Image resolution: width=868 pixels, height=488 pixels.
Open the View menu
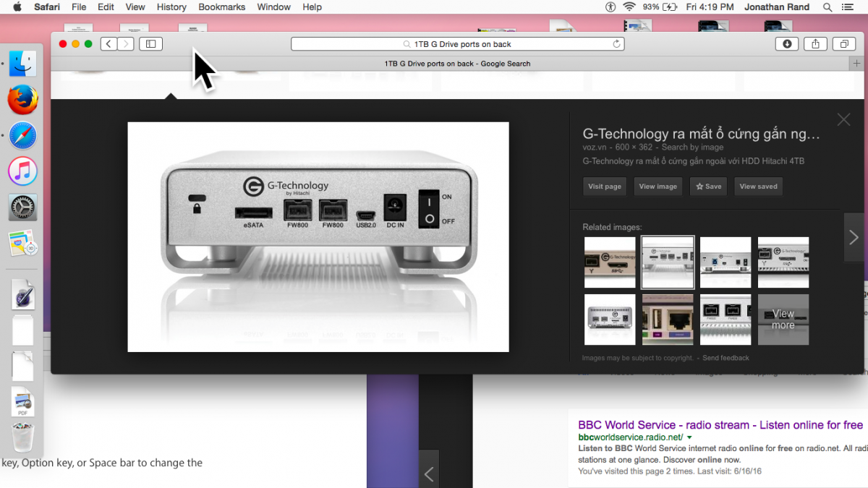point(135,7)
